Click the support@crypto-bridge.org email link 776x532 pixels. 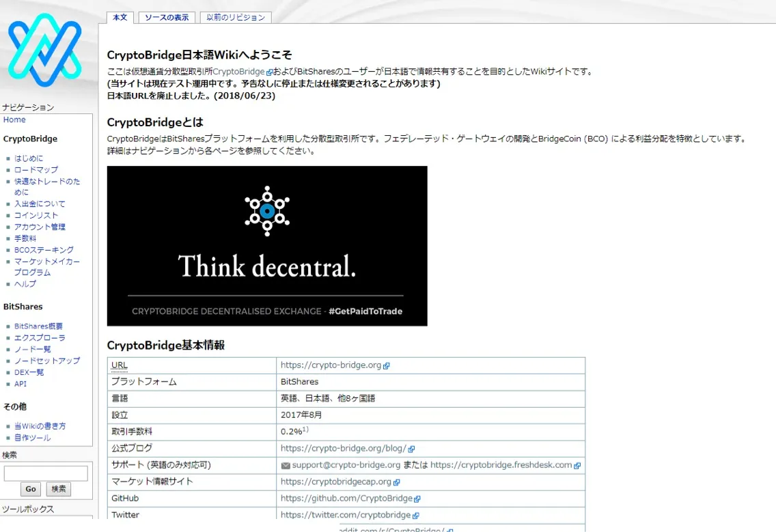click(x=346, y=465)
